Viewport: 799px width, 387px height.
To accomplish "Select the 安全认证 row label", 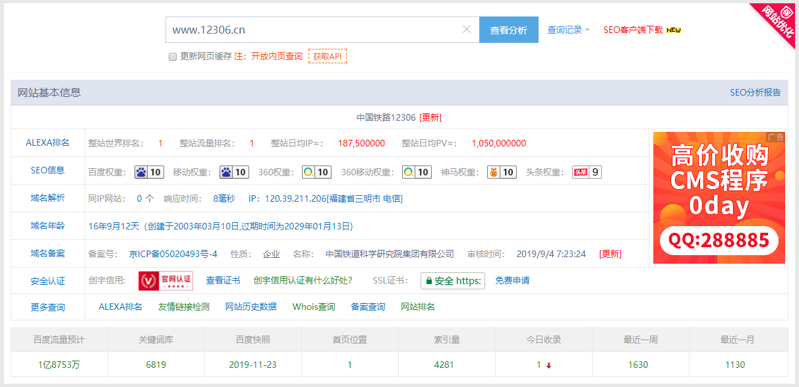I will 47,281.
